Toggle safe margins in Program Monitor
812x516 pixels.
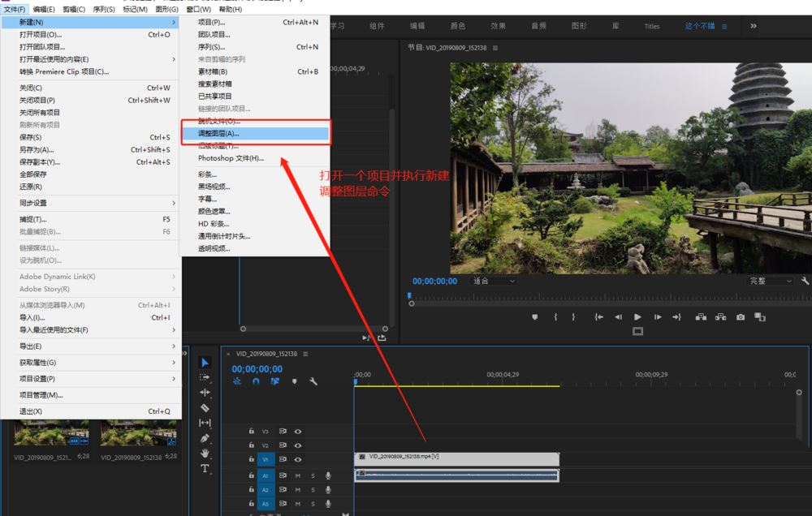point(638,331)
